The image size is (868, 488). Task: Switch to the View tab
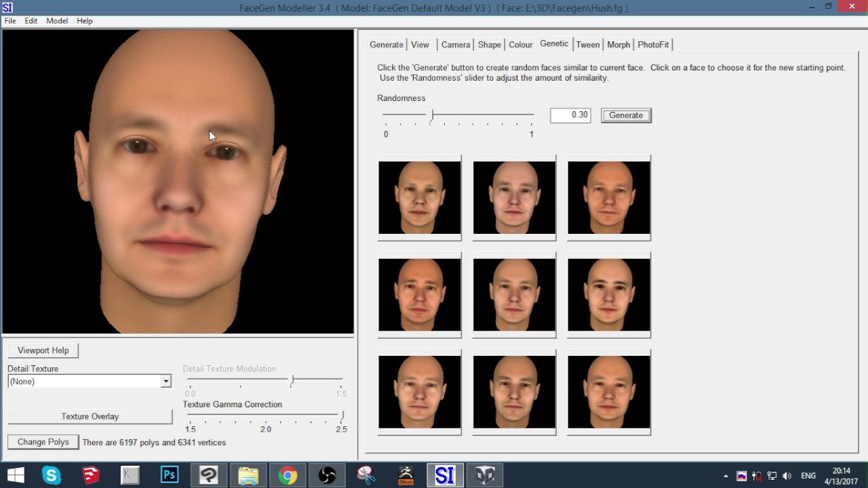420,45
